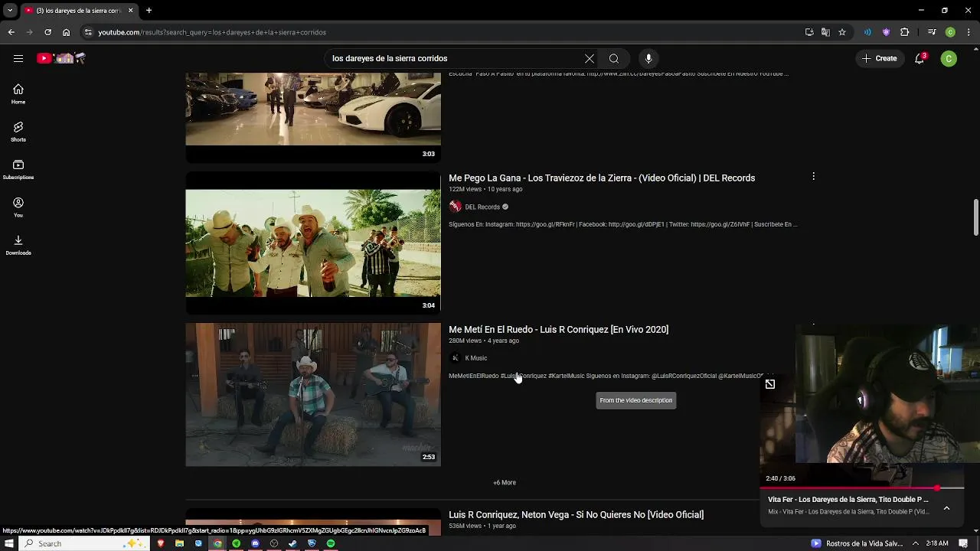This screenshot has width=980, height=551.
Task: Show hidden system tray icons
Action: [x=915, y=543]
